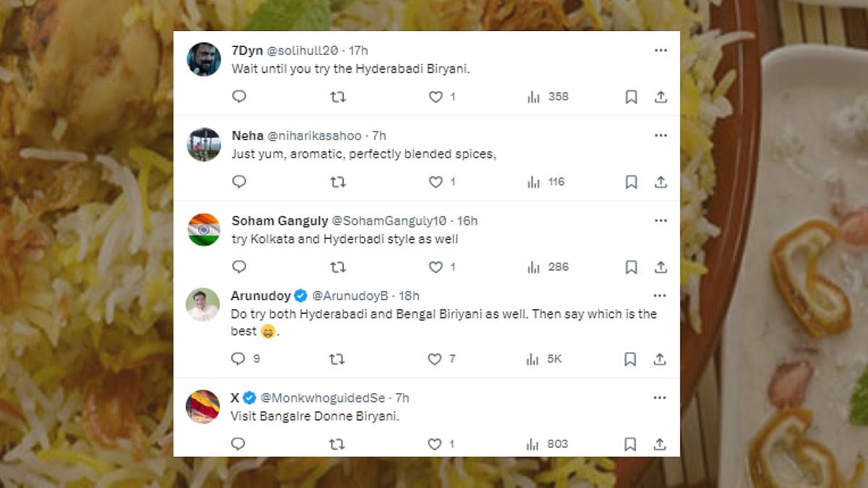
Task: Share 7Dyn's tweet
Action: pyautogui.click(x=660, y=97)
